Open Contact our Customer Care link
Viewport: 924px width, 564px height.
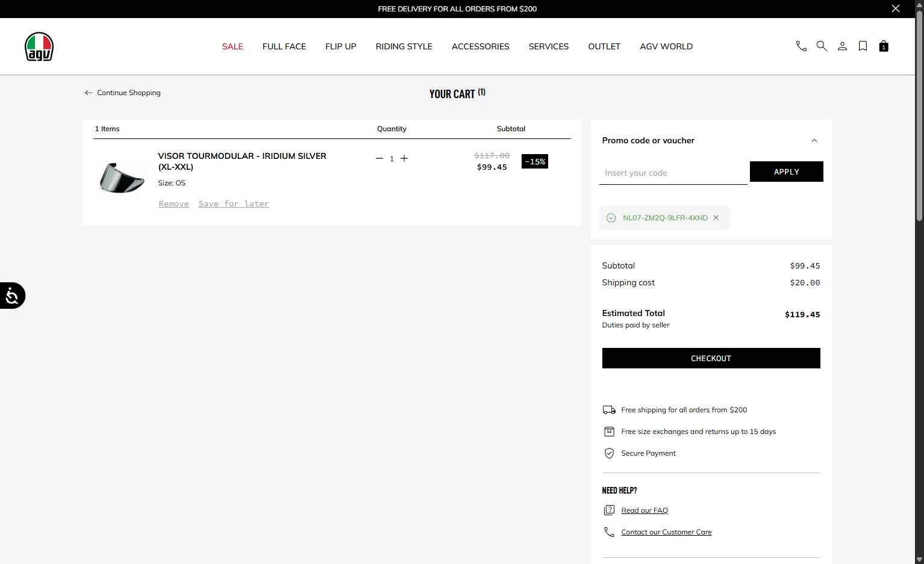tap(666, 532)
